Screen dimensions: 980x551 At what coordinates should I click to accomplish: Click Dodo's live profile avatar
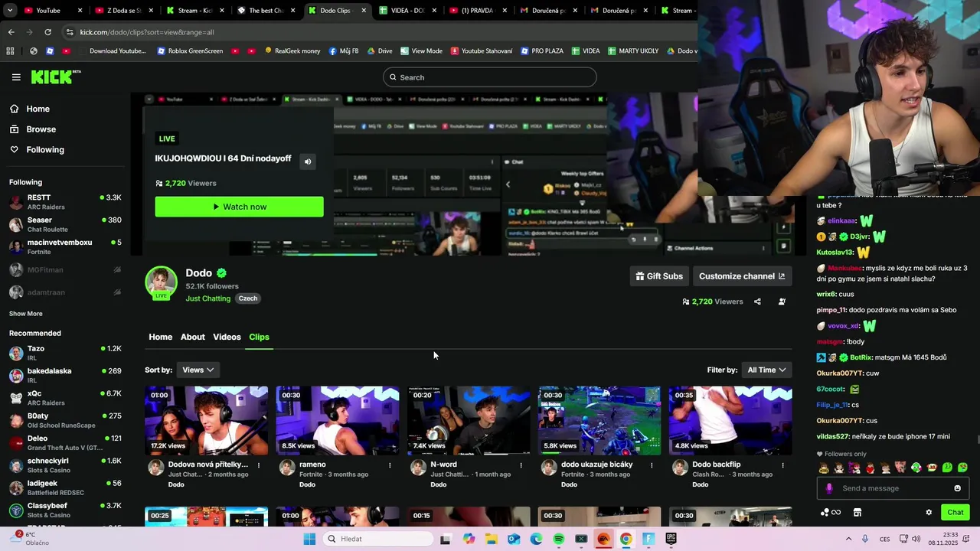tap(161, 282)
